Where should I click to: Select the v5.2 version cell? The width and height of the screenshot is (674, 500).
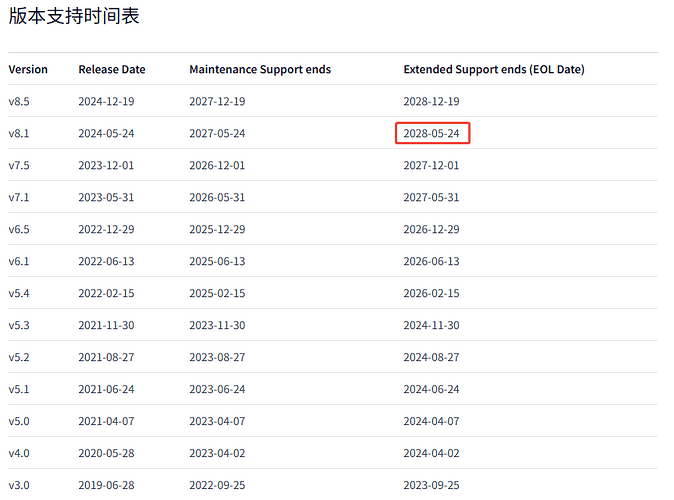pos(19,357)
